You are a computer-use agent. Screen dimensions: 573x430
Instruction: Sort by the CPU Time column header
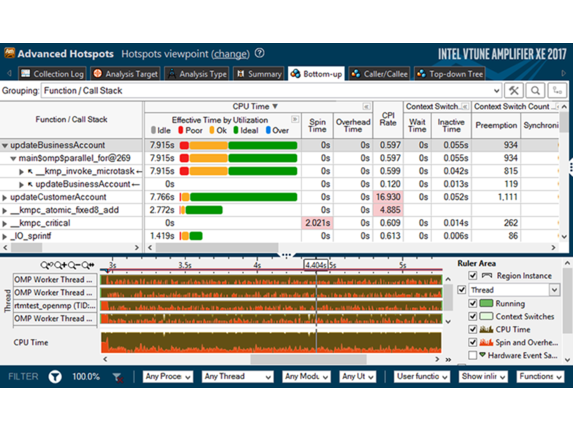coord(255,106)
